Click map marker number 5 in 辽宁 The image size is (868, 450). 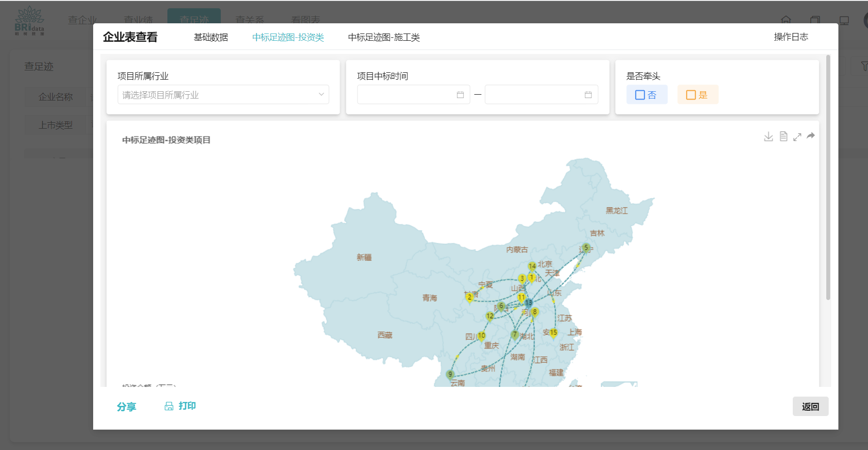[x=586, y=248]
